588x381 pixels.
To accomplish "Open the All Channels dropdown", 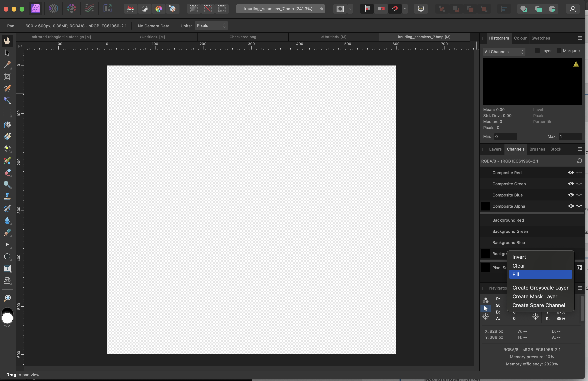I will 504,52.
